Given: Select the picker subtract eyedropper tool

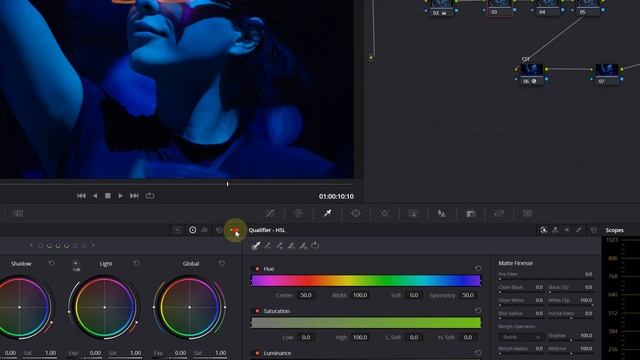Looking at the screenshot, I should pyautogui.click(x=268, y=245).
